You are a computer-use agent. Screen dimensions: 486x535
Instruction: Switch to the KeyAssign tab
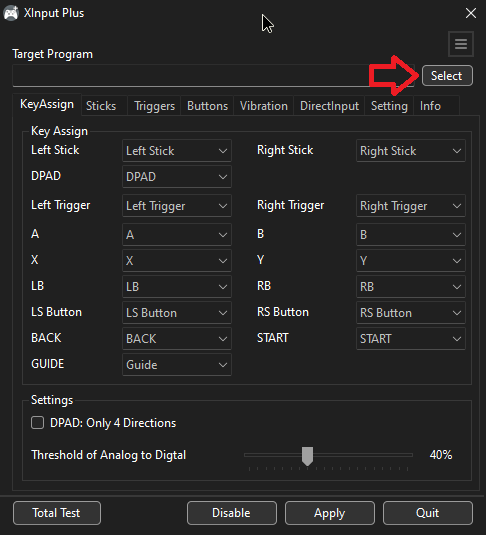[x=47, y=104]
